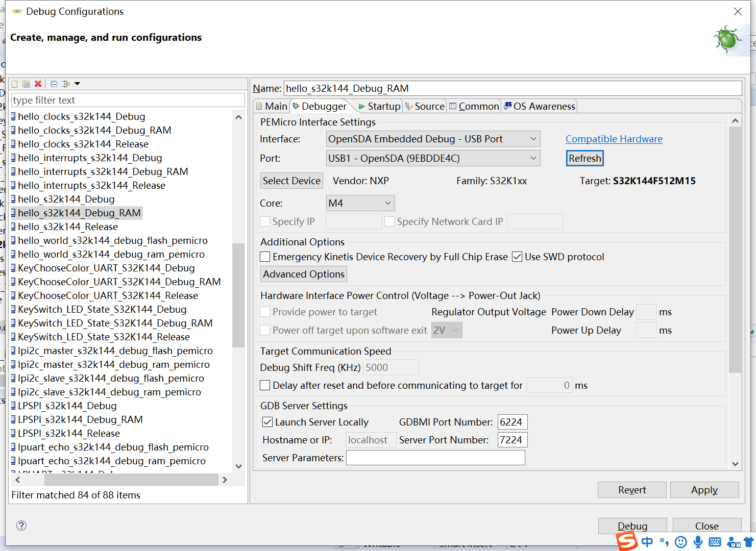Click the Sogou input microphone icon
Screen dimensions: 756x551
click(697, 542)
